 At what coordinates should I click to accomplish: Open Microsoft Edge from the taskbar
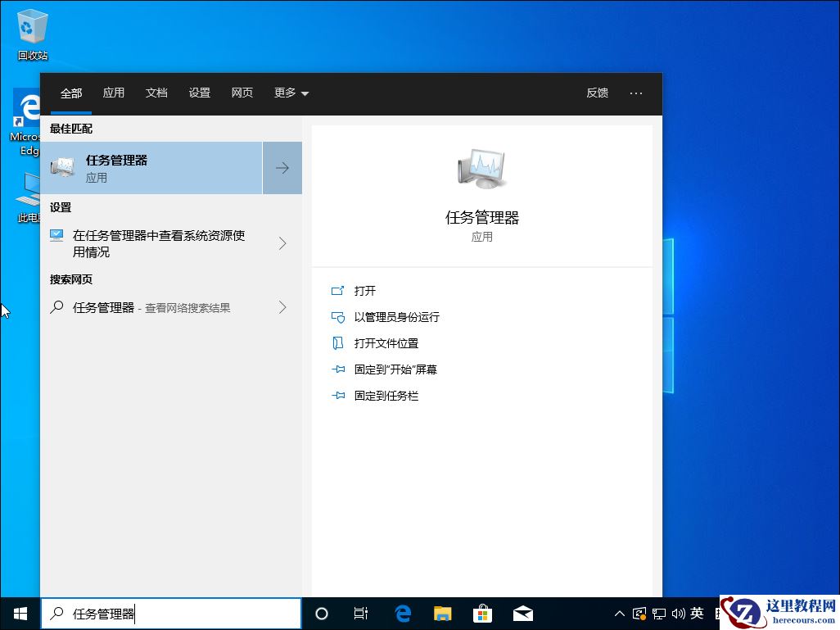[x=402, y=613]
